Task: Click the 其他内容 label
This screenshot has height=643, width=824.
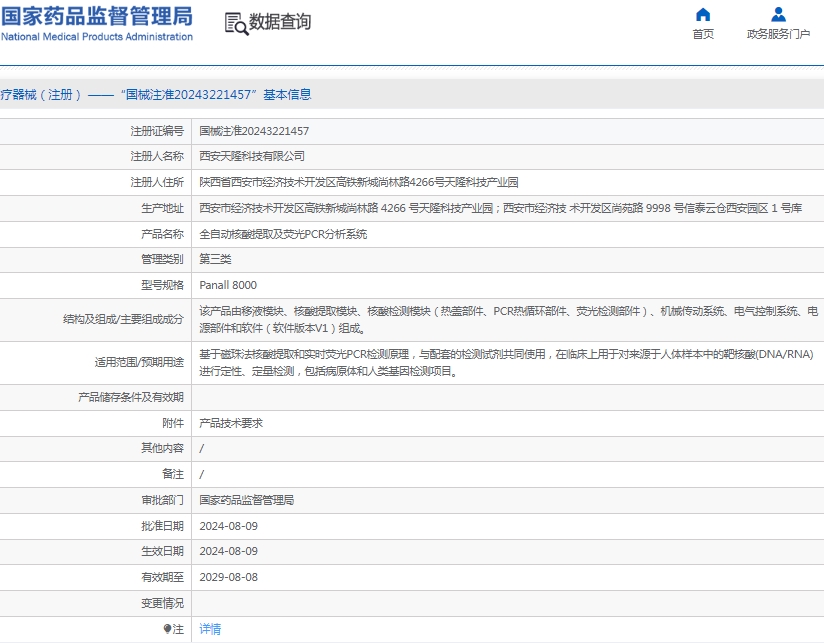Action: point(162,448)
